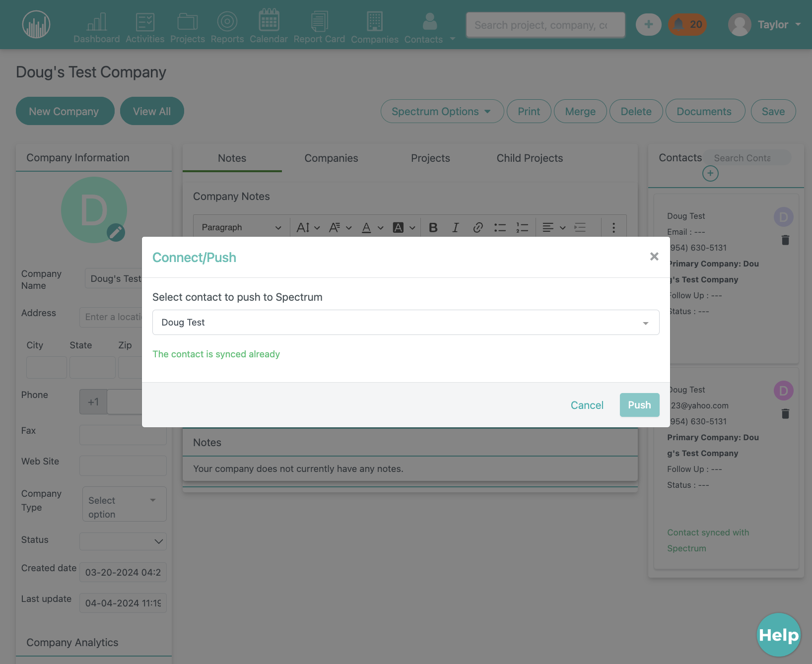Open the Status dropdown
The height and width of the screenshot is (664, 812).
[123, 541]
